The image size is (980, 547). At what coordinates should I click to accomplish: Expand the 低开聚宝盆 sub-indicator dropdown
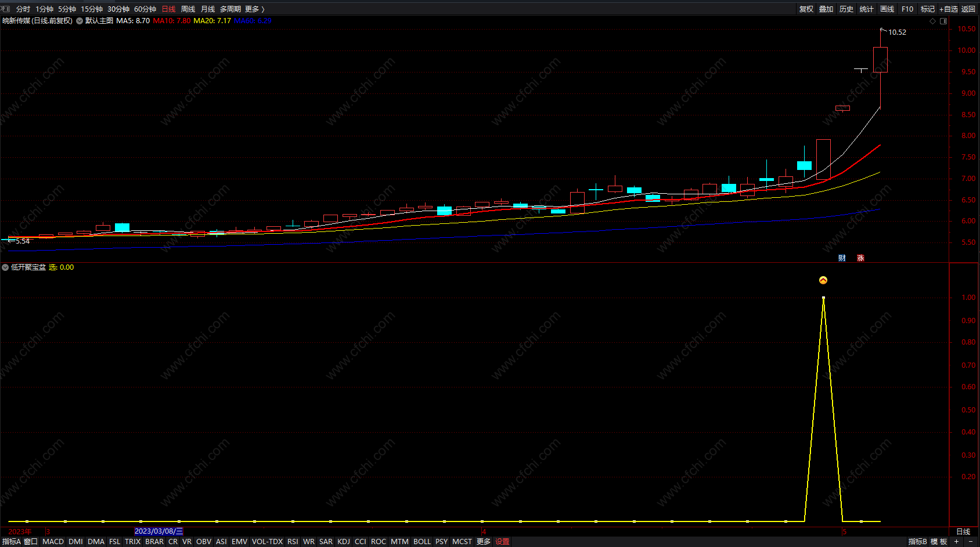point(5,267)
